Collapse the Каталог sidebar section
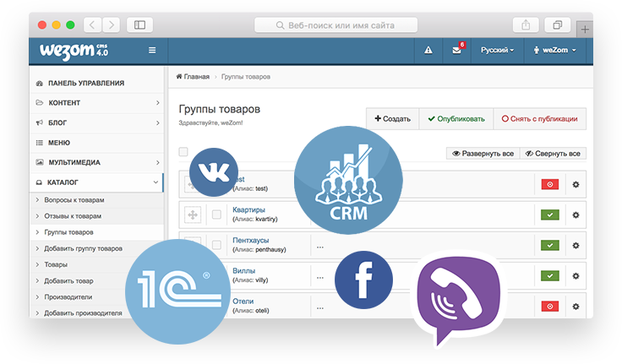622x364 pixels. [x=97, y=182]
